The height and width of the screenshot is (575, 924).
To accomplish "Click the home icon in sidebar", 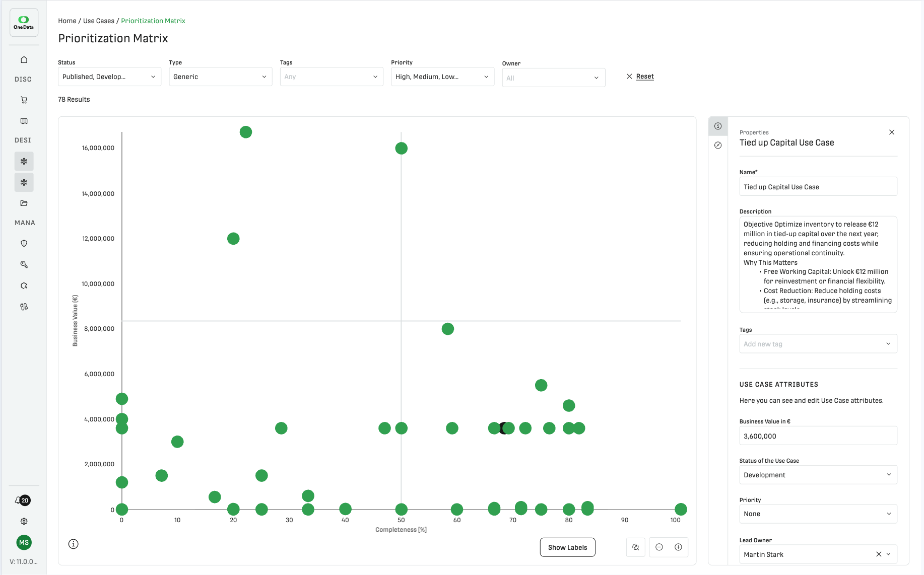I will [24, 60].
